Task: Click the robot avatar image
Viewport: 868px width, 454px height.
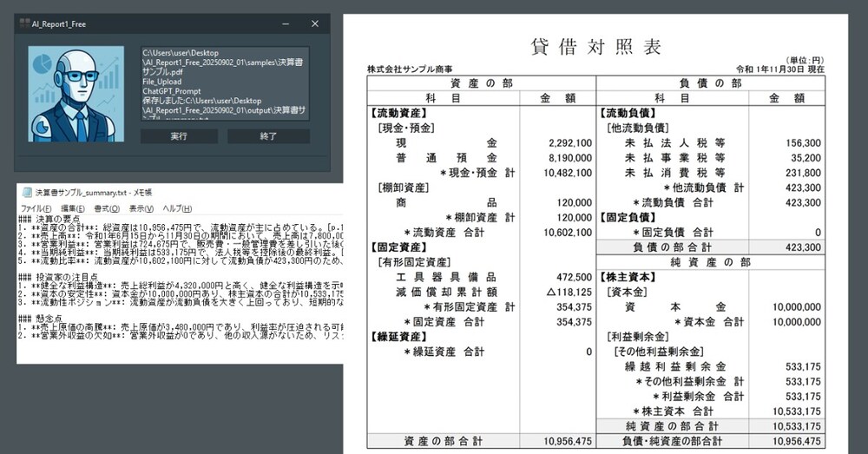Action: click(x=76, y=94)
